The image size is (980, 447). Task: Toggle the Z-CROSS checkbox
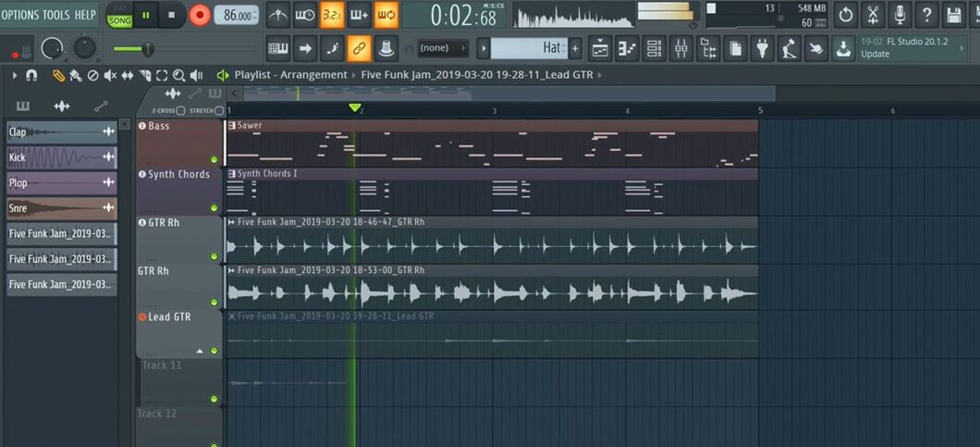[181, 110]
